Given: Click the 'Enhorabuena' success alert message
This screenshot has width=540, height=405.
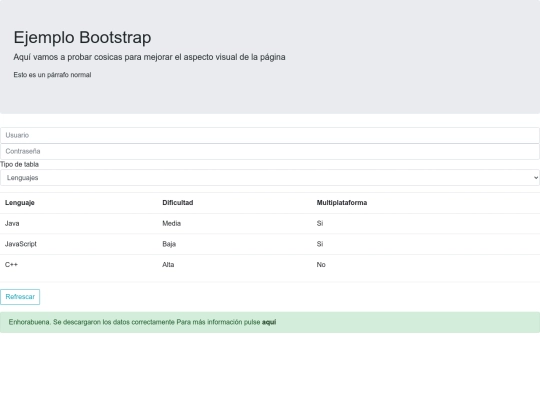Looking at the screenshot, I should pyautogui.click(x=270, y=322).
